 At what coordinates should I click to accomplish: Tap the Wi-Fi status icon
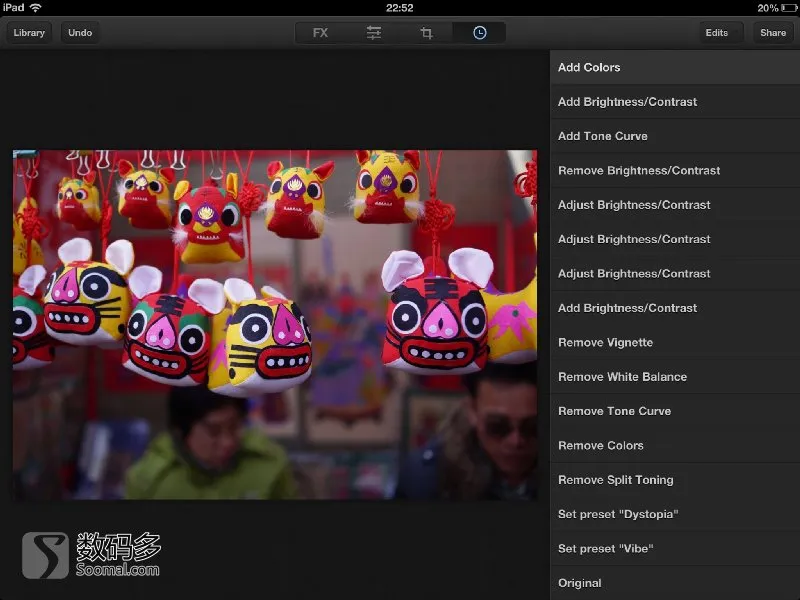point(36,8)
